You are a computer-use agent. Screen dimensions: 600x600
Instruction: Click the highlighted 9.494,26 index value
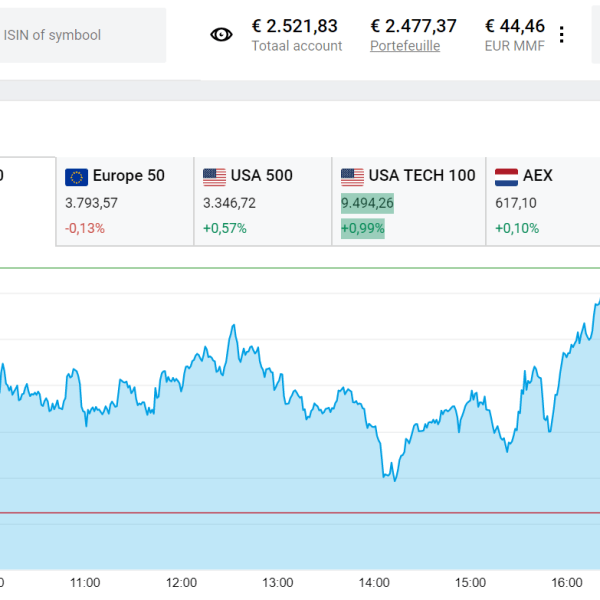click(367, 203)
